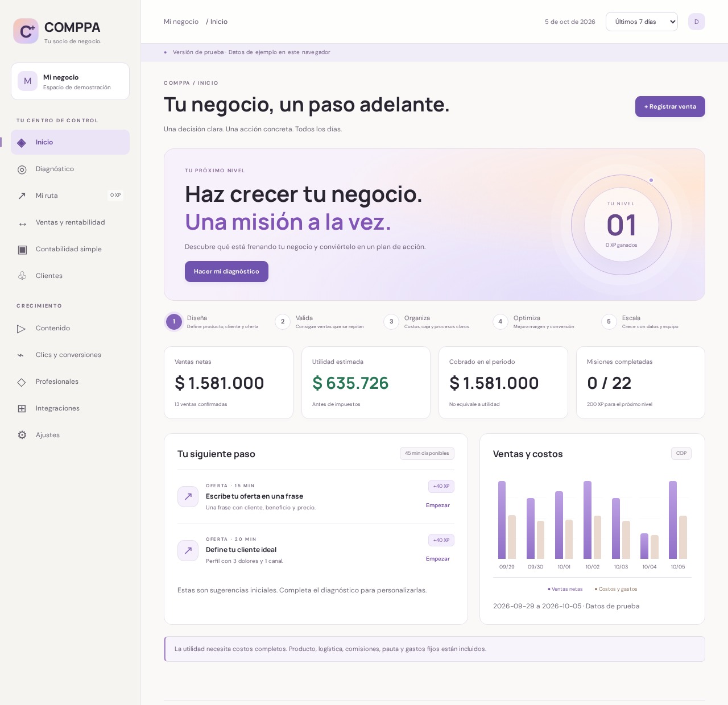Screen dimensions: 728x705
Task: Click Empezar for Escribe tu oferta
Action: pyautogui.click(x=438, y=505)
